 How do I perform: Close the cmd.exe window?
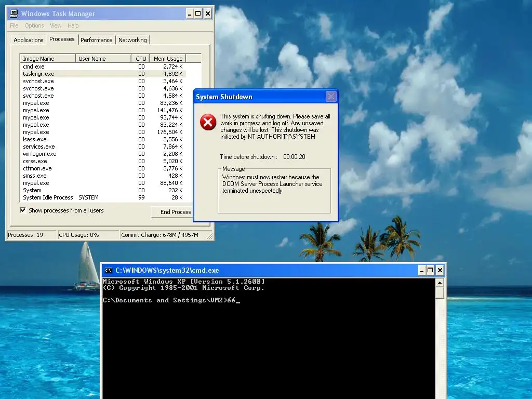click(x=440, y=270)
